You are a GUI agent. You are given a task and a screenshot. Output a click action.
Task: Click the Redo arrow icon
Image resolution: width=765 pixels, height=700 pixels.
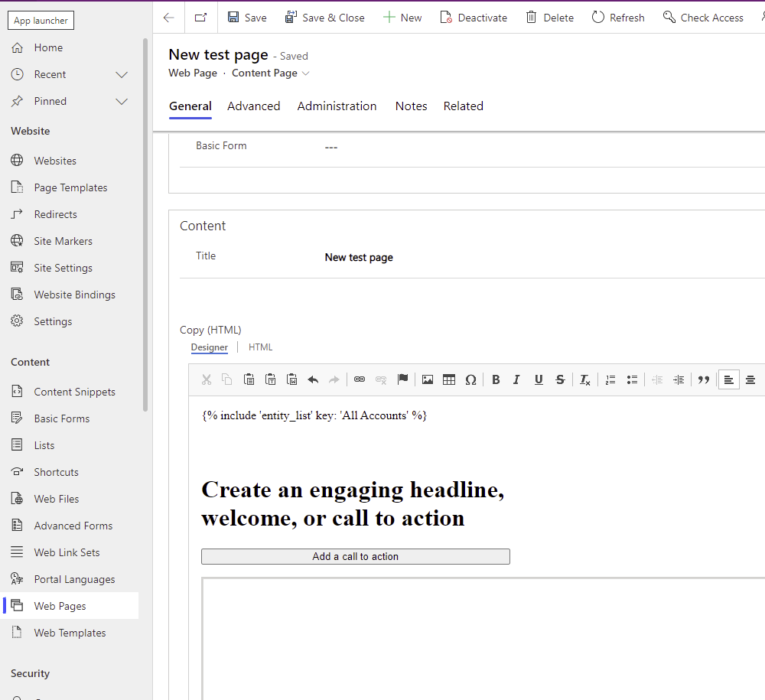tap(334, 379)
